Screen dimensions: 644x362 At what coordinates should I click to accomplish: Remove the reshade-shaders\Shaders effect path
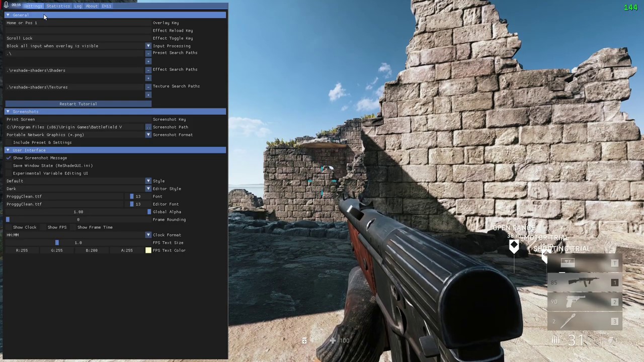(x=148, y=70)
